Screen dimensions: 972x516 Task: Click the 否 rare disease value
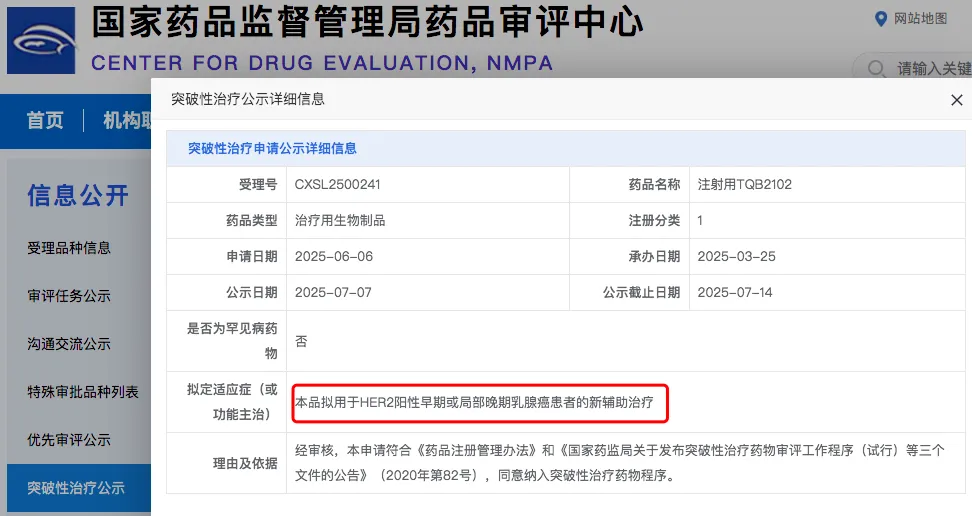(301, 341)
